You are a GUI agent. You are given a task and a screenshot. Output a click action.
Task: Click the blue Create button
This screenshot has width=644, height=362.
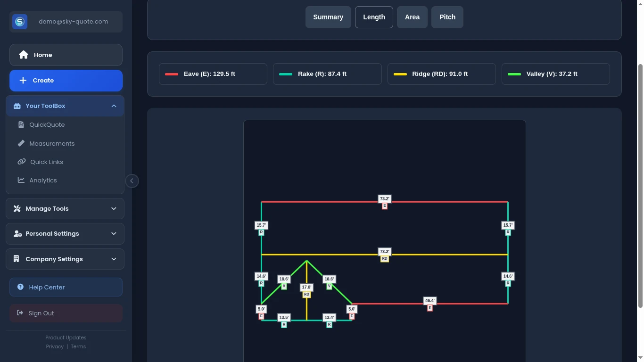pos(66,80)
